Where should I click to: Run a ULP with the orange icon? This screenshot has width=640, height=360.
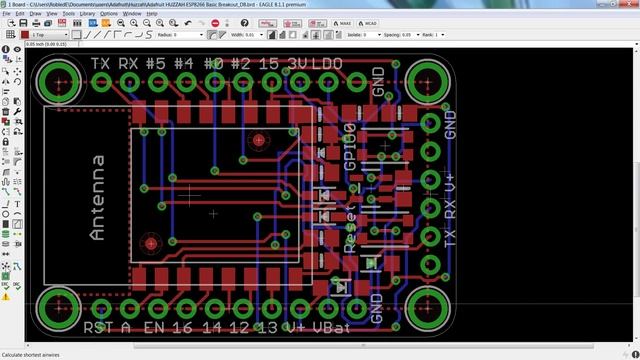pos(106,23)
